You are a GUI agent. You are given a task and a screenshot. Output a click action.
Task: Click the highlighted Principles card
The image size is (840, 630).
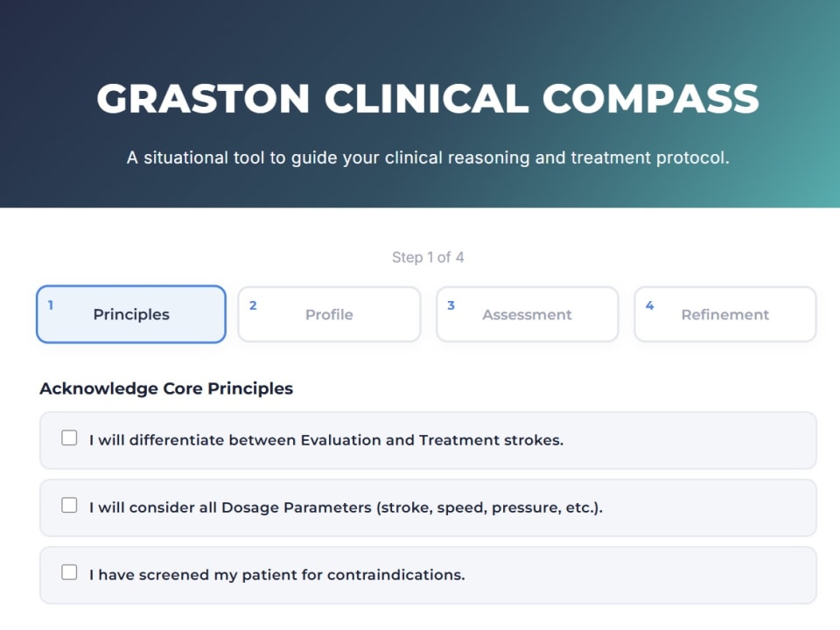(130, 314)
